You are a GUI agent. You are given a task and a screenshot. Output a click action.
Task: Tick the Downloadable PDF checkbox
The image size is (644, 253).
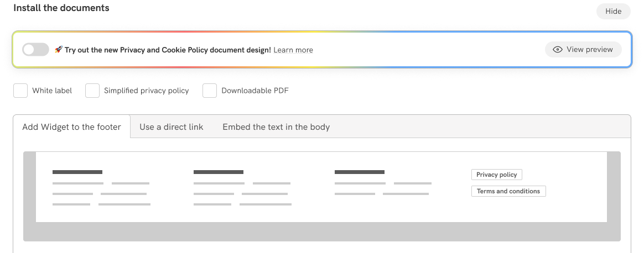pos(210,91)
